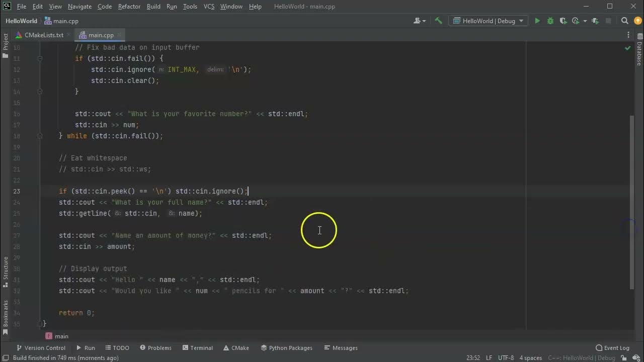The height and width of the screenshot is (362, 644).
Task: Open Search Everywhere magnifier
Action: 624,21
